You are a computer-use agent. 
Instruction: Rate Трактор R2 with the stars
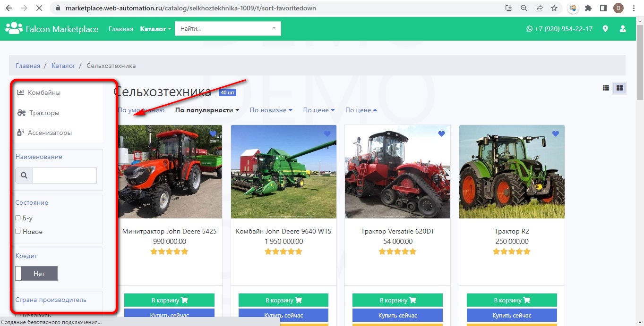click(512, 251)
